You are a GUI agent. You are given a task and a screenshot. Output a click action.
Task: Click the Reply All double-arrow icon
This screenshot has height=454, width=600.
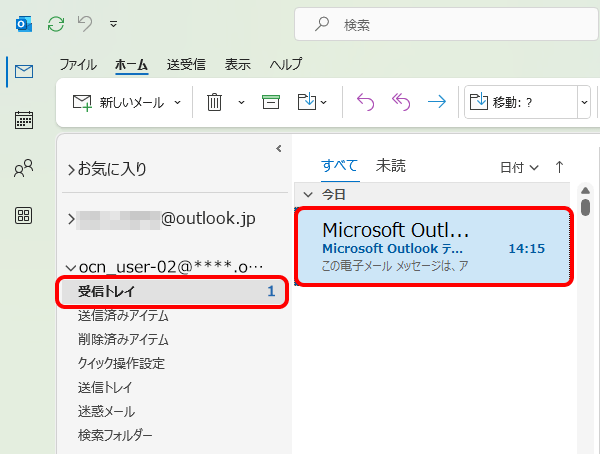click(x=400, y=101)
